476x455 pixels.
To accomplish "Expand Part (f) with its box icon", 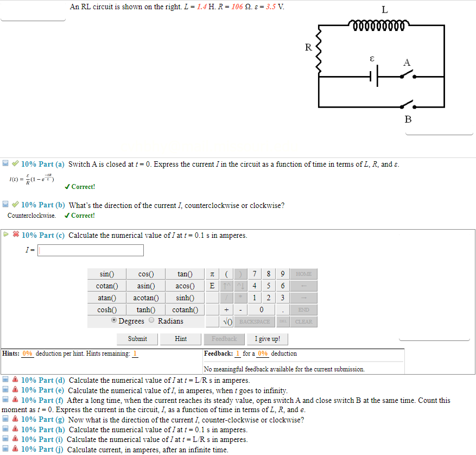I will tap(5, 399).
